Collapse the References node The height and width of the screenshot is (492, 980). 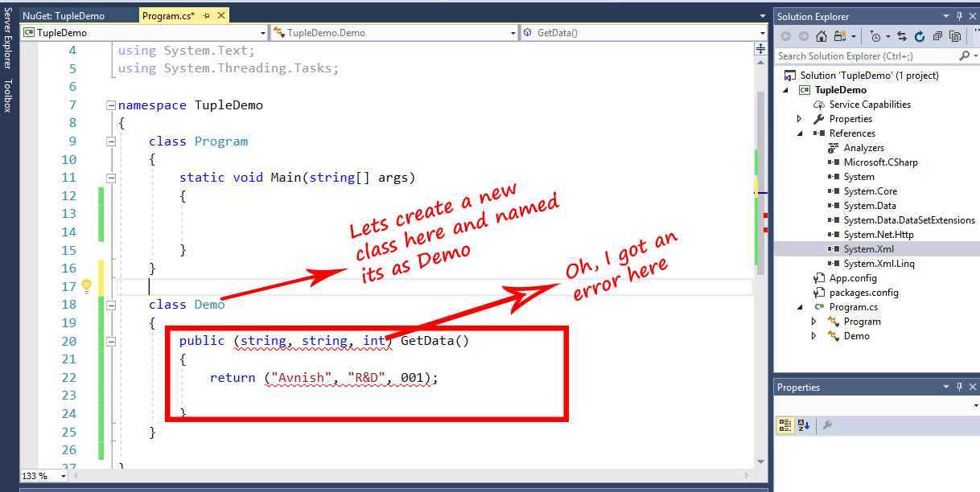point(799,133)
